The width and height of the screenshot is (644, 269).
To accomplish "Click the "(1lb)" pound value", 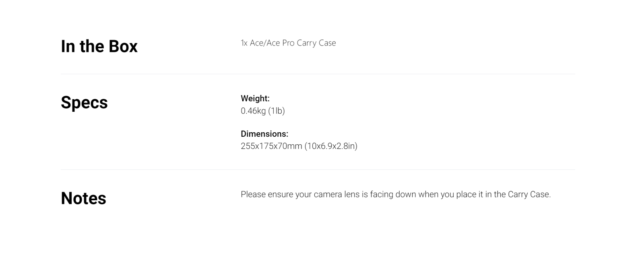I will (277, 111).
